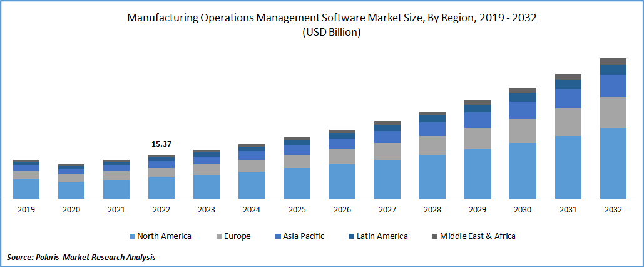Click the 2022 axis label

(161, 209)
